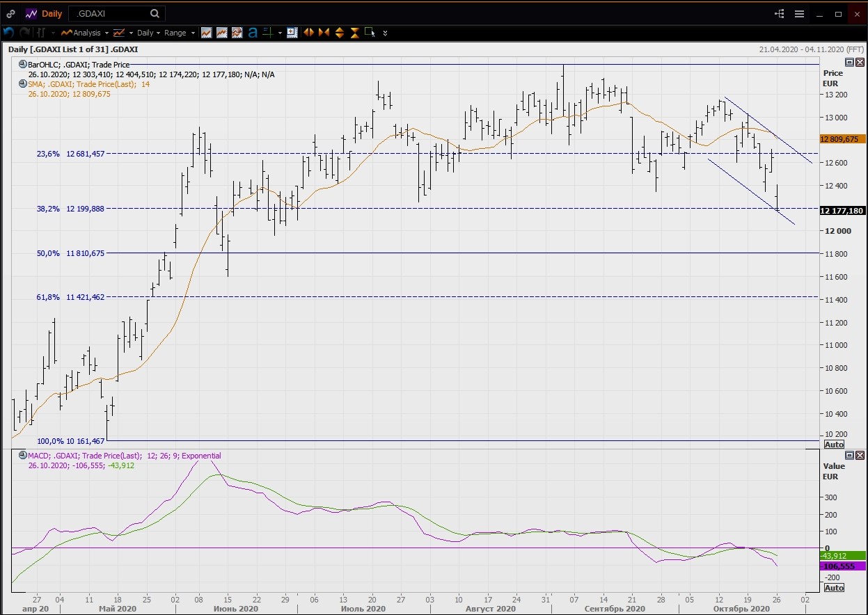Click the Value EUR axis header

pyautogui.click(x=833, y=471)
